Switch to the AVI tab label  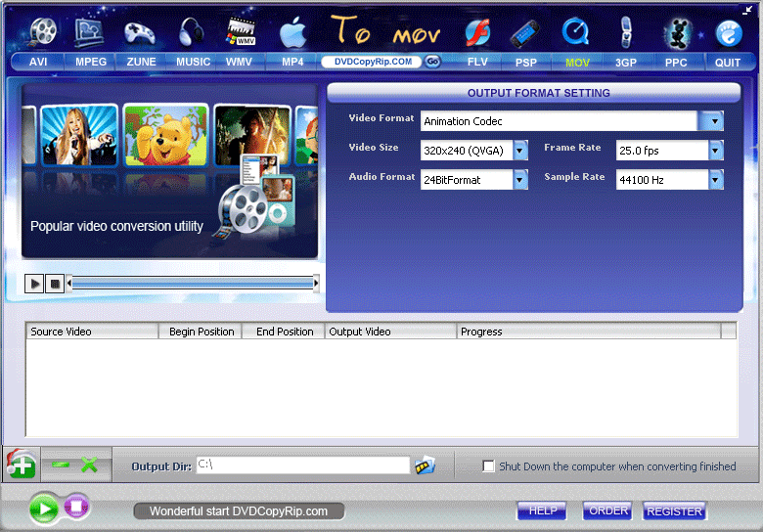coord(38,62)
